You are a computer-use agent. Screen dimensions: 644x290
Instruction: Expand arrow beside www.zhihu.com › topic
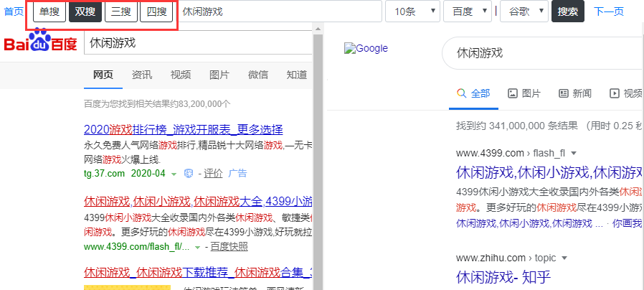pos(564,258)
